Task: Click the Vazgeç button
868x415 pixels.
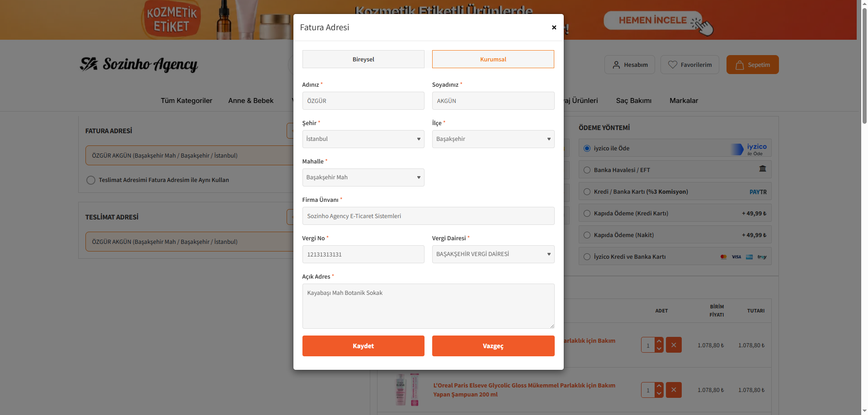Action: pos(493,346)
